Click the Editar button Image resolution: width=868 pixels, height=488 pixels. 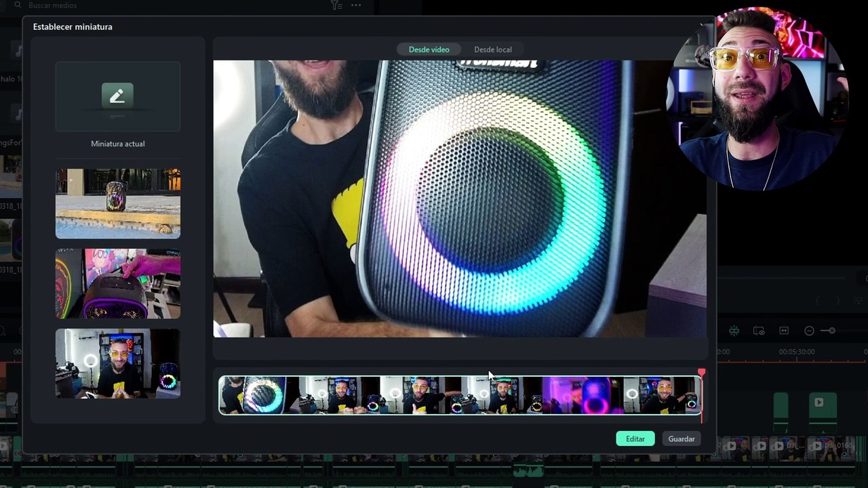point(635,439)
